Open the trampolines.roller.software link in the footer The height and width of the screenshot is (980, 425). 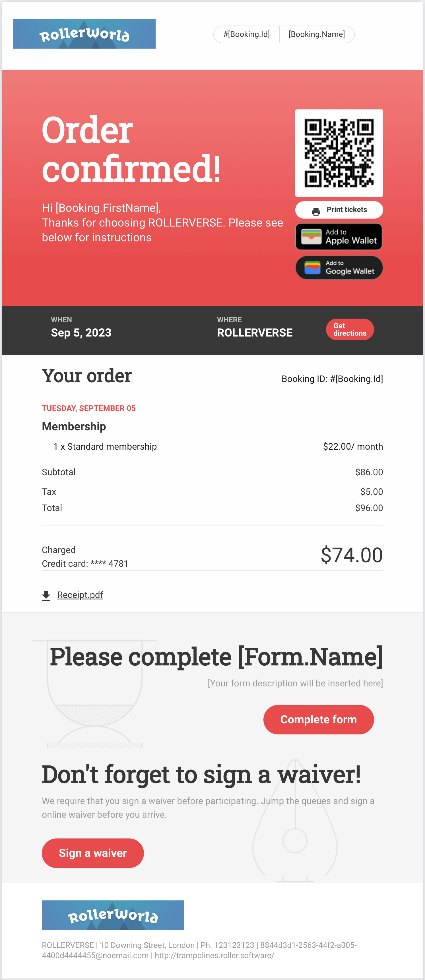pos(214,955)
